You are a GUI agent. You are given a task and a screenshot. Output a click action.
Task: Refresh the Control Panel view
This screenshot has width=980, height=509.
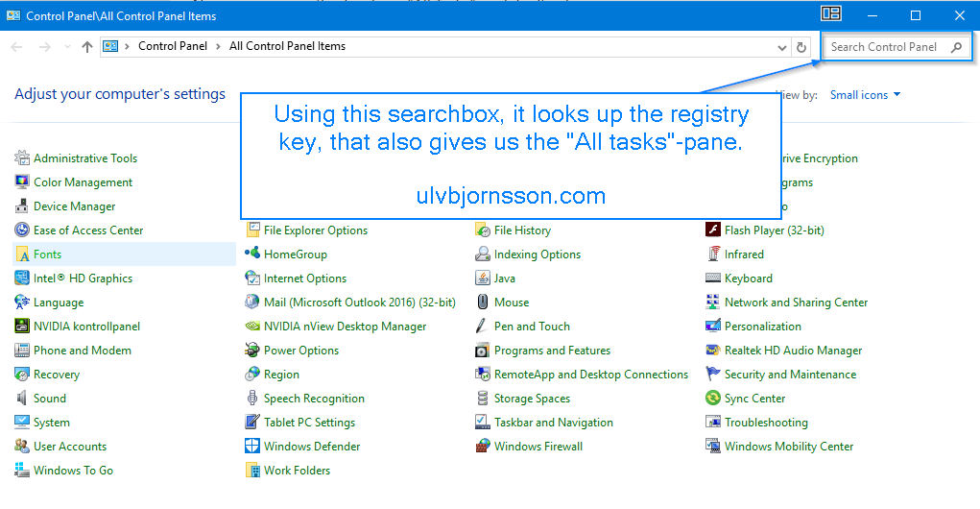tap(802, 47)
